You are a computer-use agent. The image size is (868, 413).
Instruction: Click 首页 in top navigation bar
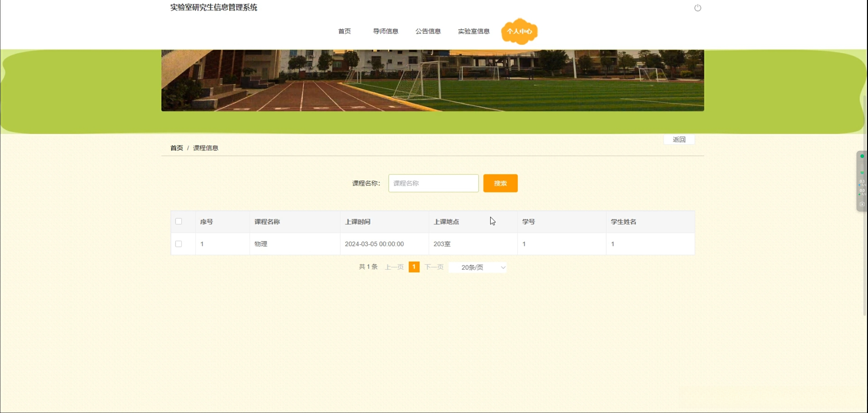[344, 31]
